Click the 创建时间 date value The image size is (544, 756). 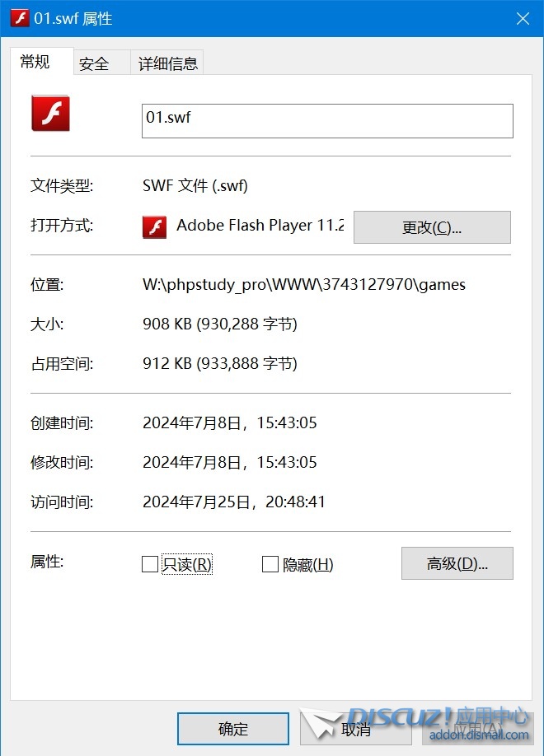click(x=229, y=423)
